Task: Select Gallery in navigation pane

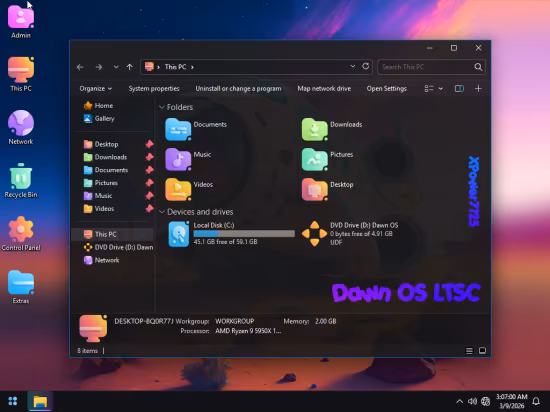Action: [x=99, y=119]
